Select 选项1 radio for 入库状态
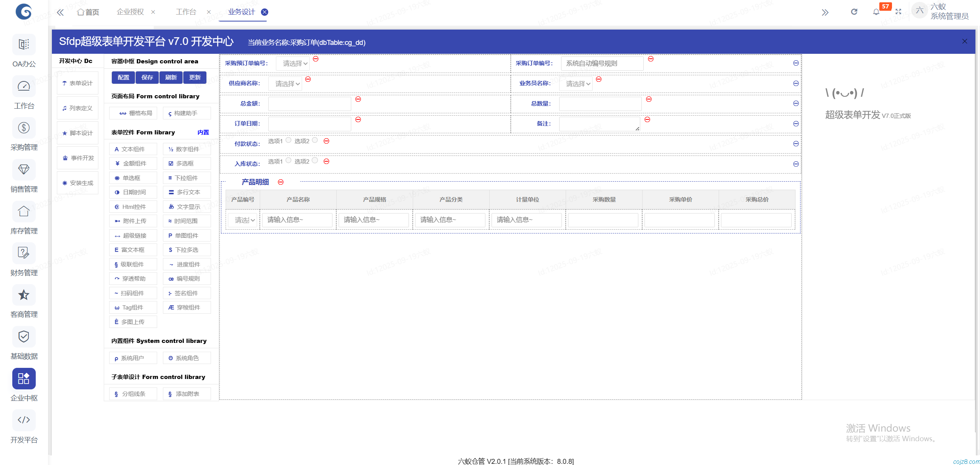The height and width of the screenshot is (465, 980). pos(288,161)
